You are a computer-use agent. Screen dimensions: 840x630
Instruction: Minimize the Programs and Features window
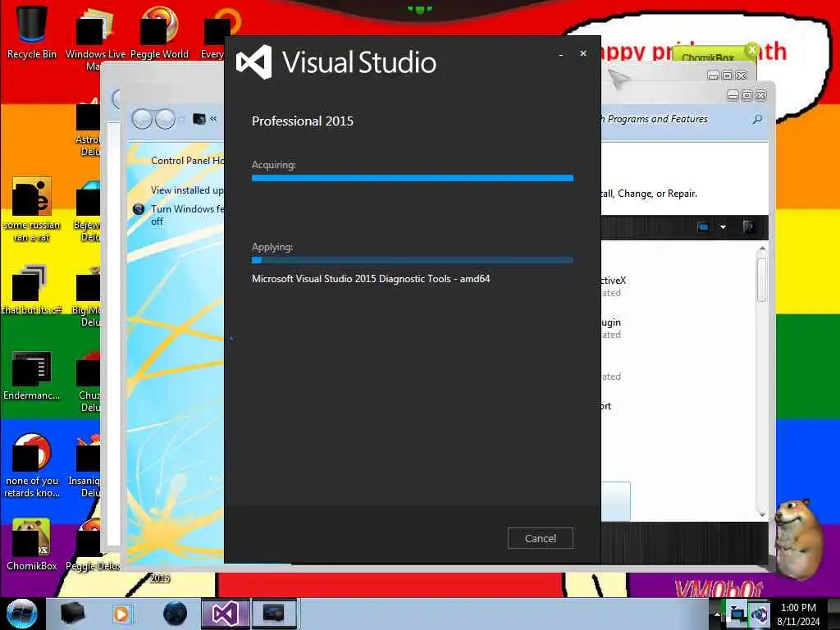tap(733, 96)
